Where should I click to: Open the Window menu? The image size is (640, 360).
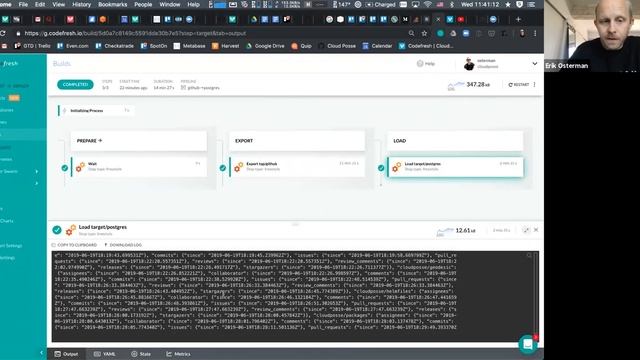click(170, 4)
